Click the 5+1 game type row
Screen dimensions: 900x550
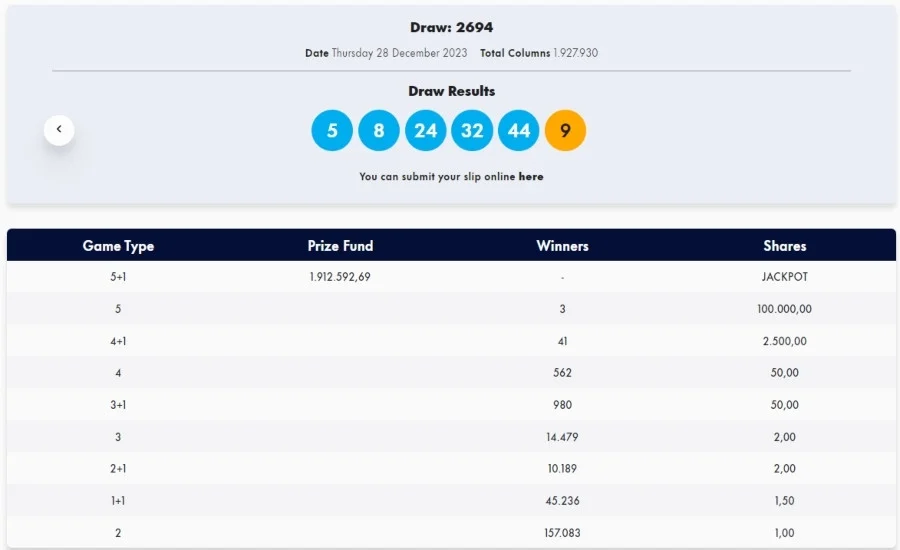point(451,277)
